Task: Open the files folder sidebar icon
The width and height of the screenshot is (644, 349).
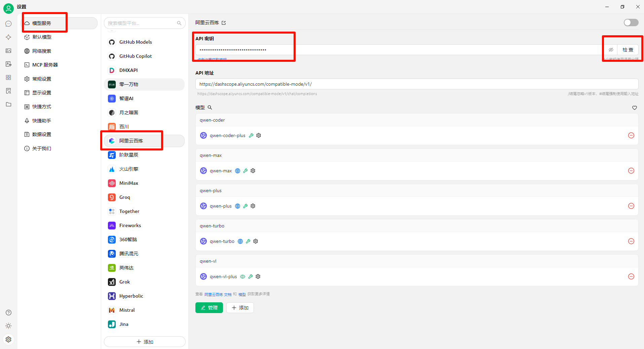Action: [x=8, y=104]
